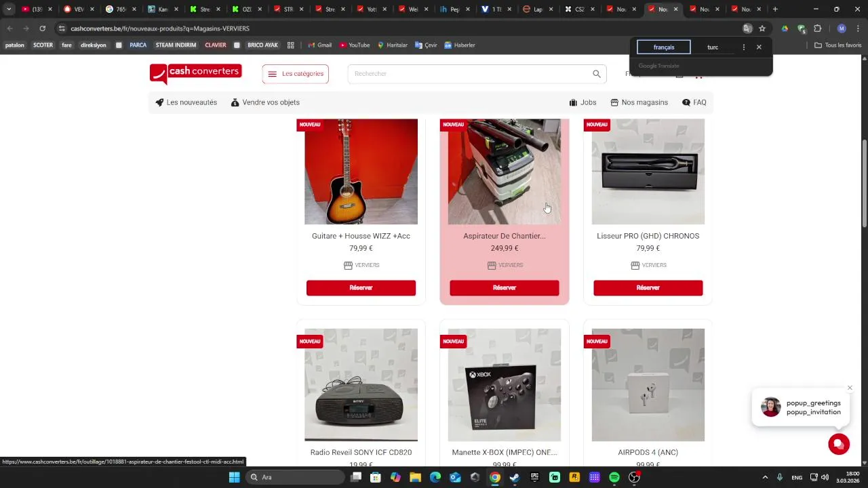The image size is (868, 488).
Task: Open Google Translate popup options menu
Action: pos(744,47)
